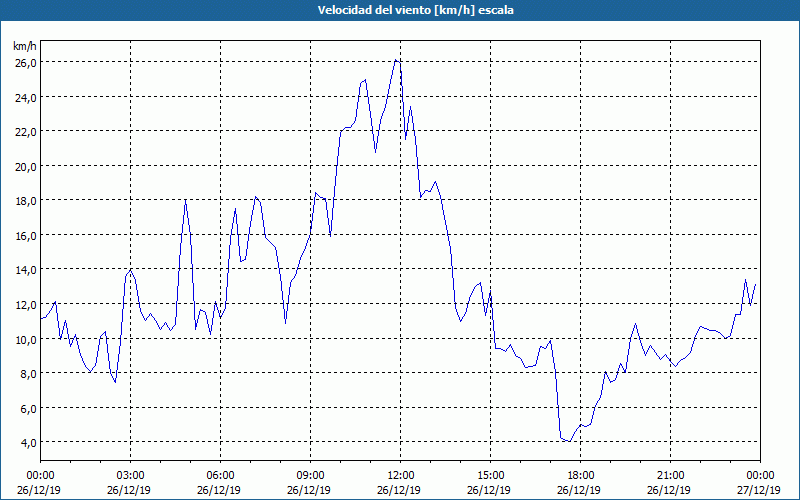The image size is (800, 500).
Task: Click the km/h unit label
Action: (x=25, y=46)
